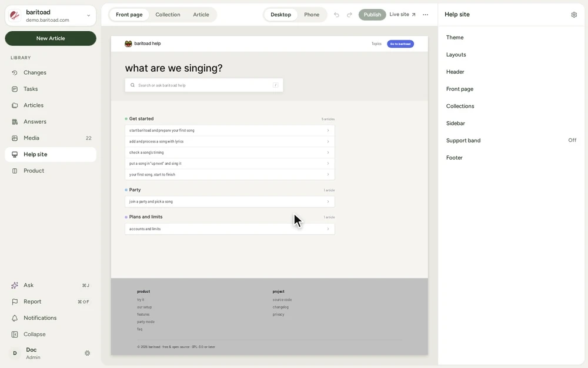Viewport: 588px width, 368px height.
Task: Click the Media image icon
Action: point(15,138)
